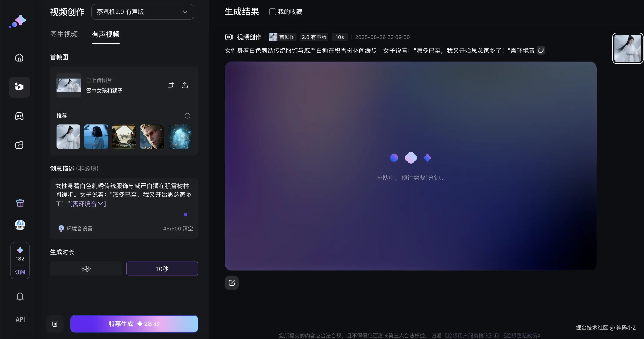The height and width of the screenshot is (339, 644).
Task: Refresh the recommended images list
Action: 187,116
